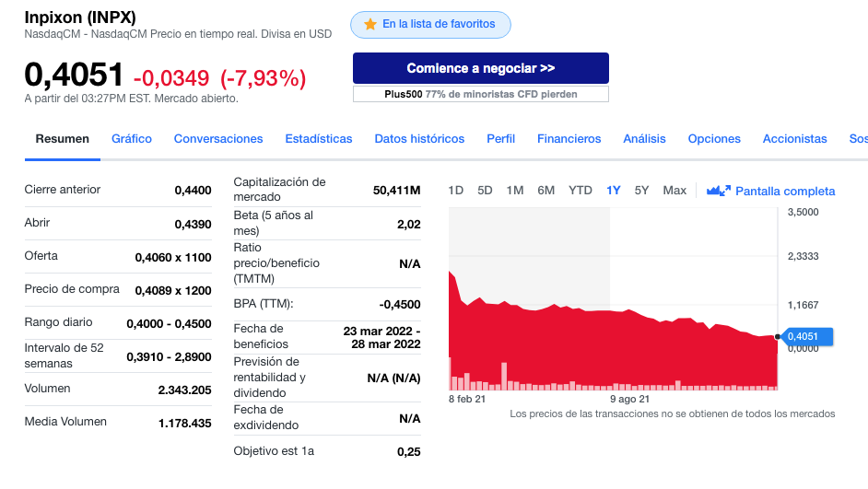The width and height of the screenshot is (868, 489).
Task: Click '9 ago 21' axis label
Action: coord(629,399)
